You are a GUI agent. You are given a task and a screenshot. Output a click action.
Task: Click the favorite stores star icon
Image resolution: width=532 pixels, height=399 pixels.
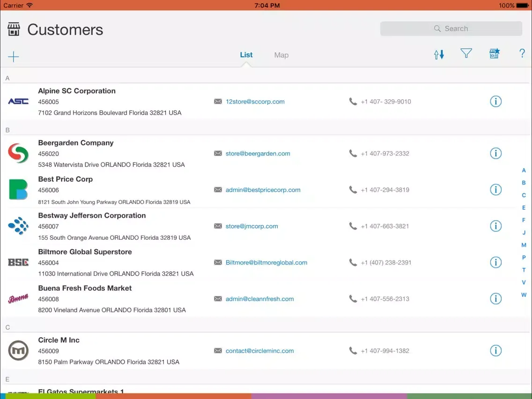494,53
